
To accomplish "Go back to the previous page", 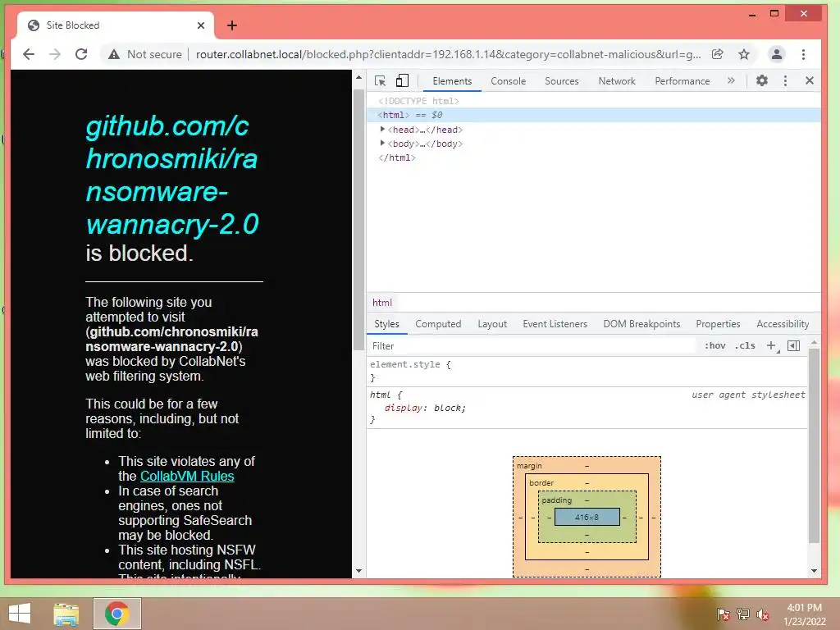I will (29, 54).
